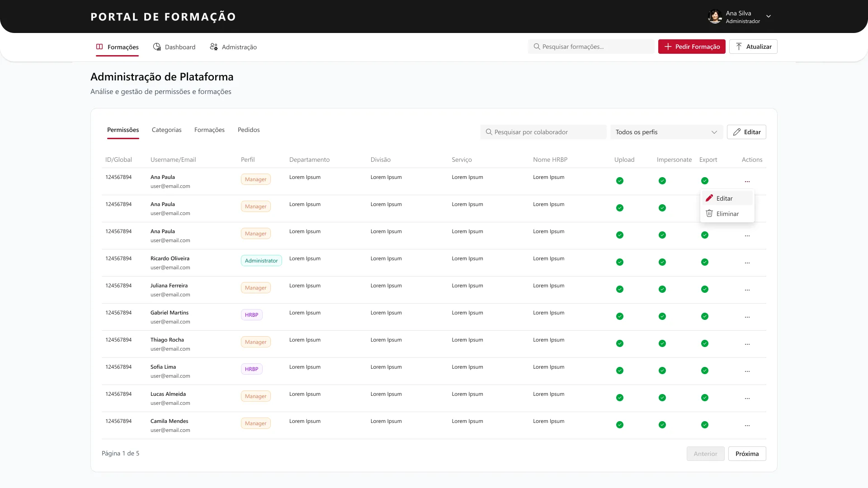Click the Manager badge for Juliana Ferreira
The height and width of the screenshot is (488, 868).
[x=256, y=288]
